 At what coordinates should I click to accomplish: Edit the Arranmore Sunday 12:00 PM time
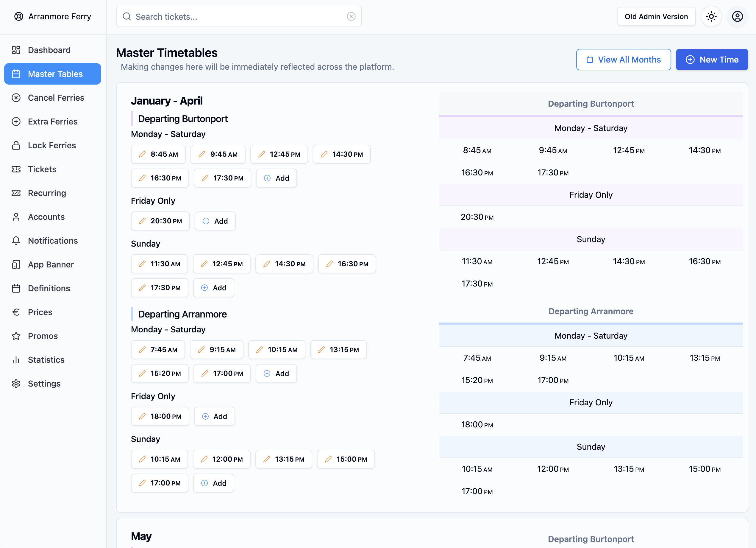[x=222, y=459]
